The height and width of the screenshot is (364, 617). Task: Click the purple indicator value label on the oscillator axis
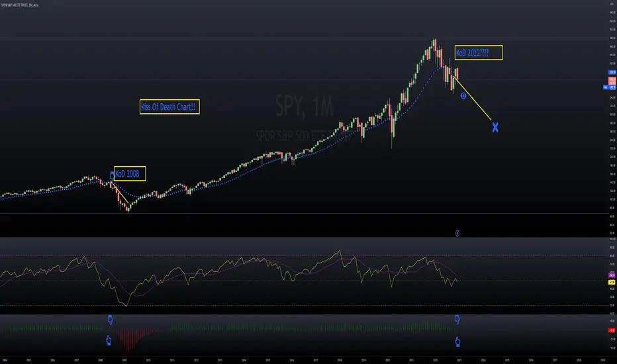(612, 275)
